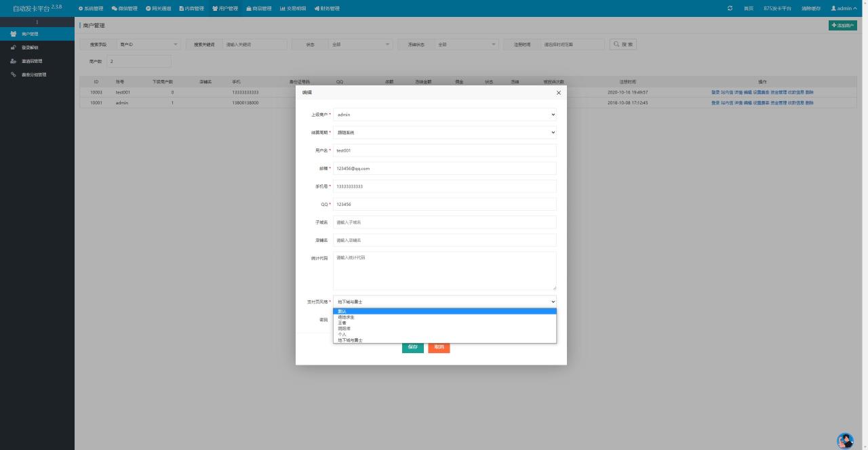
Task: Click 编辑 link in test001 row
Action: click(x=748, y=92)
